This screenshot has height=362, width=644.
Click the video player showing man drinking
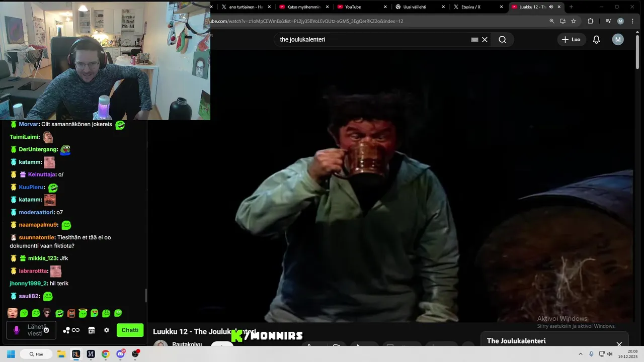point(390,186)
